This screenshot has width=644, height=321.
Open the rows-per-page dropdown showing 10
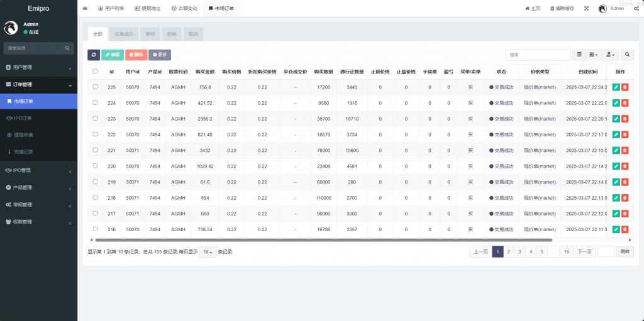tap(208, 252)
